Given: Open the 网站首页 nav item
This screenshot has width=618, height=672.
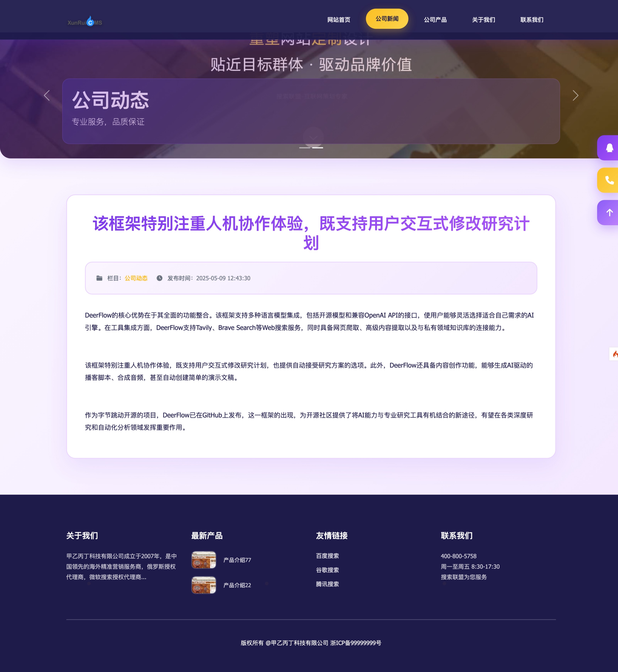Looking at the screenshot, I should pyautogui.click(x=339, y=20).
